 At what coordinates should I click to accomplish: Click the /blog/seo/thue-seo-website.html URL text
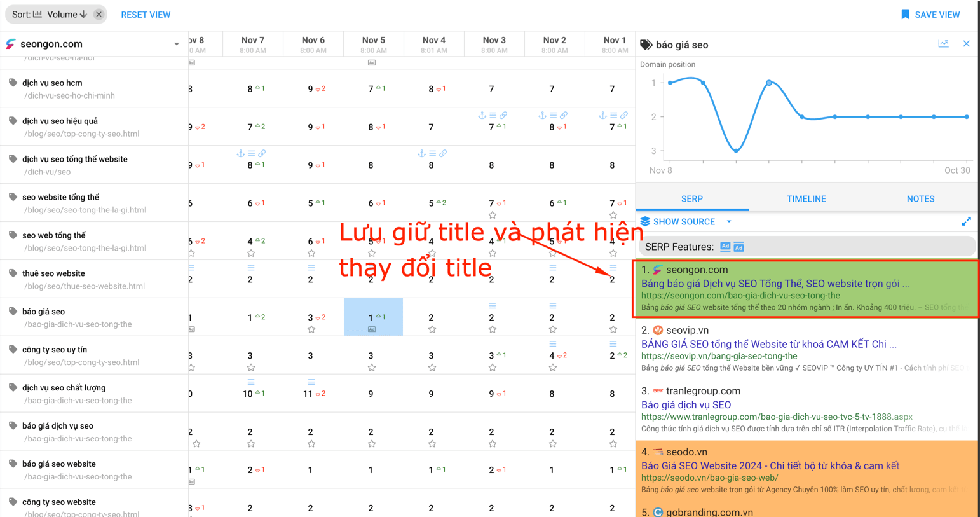pyautogui.click(x=85, y=286)
